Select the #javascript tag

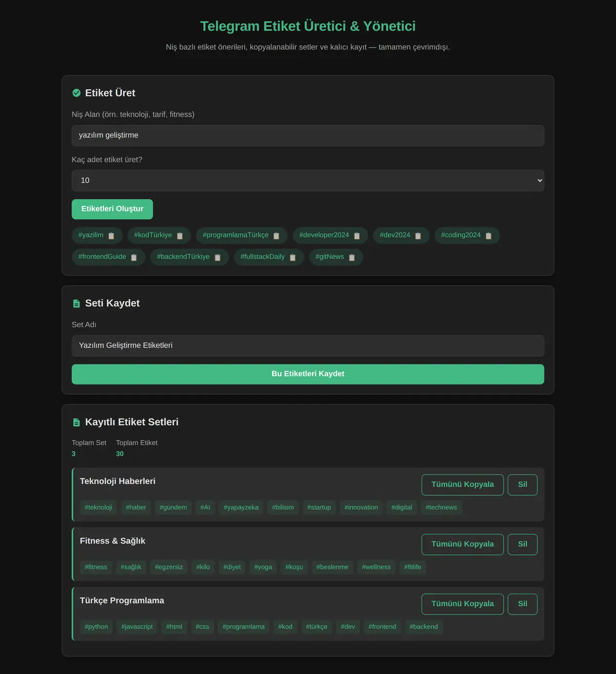137,627
